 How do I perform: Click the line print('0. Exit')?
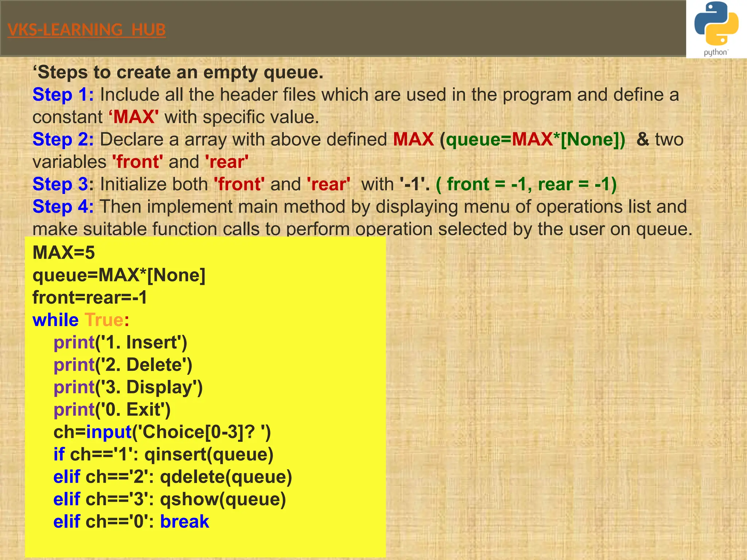click(x=112, y=410)
